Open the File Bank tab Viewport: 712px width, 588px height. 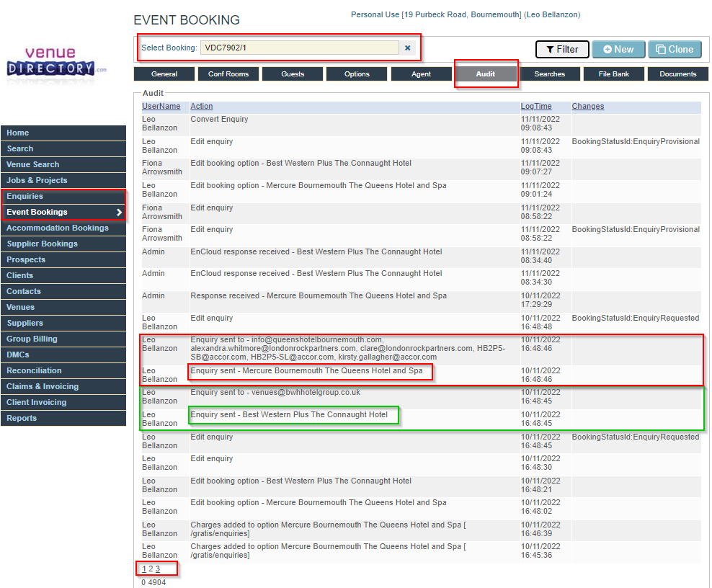[613, 74]
